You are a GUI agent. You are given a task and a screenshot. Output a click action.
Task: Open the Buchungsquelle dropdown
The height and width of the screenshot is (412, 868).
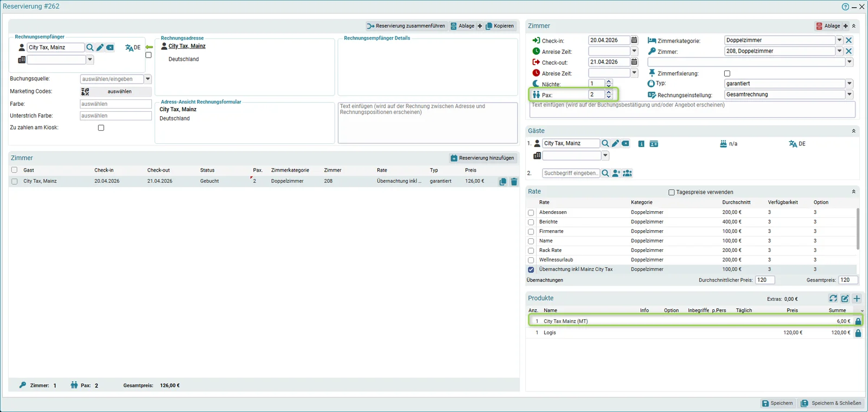tap(148, 79)
